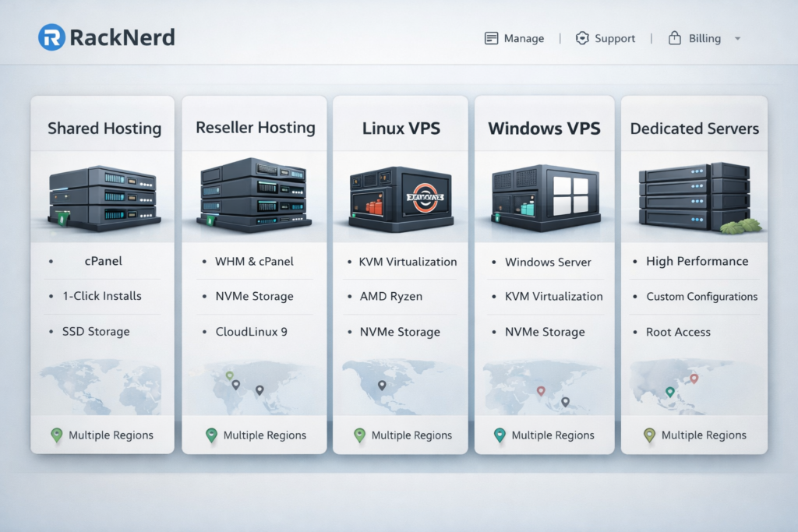Switch to the Linux VPS tab
The width and height of the screenshot is (798, 532).
click(x=400, y=127)
